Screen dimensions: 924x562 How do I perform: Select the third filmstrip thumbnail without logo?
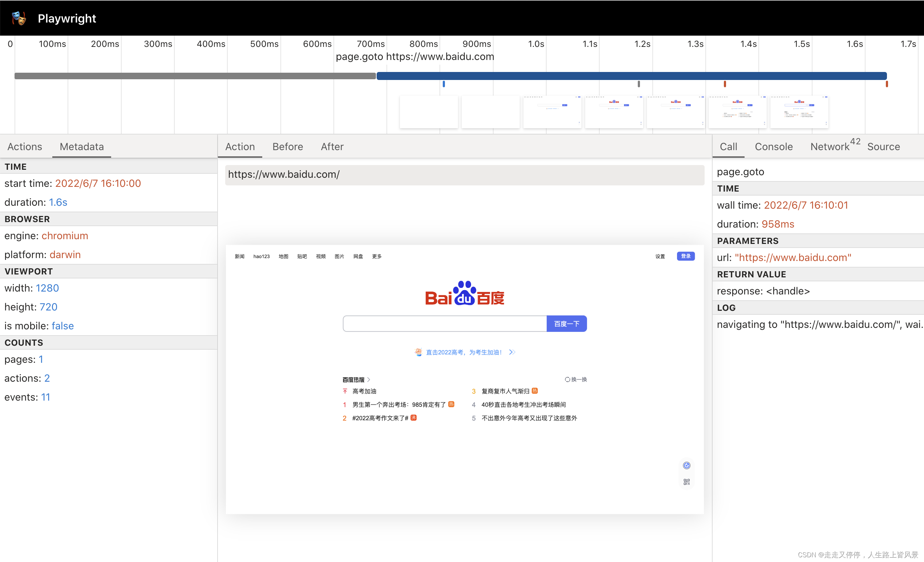pyautogui.click(x=552, y=112)
